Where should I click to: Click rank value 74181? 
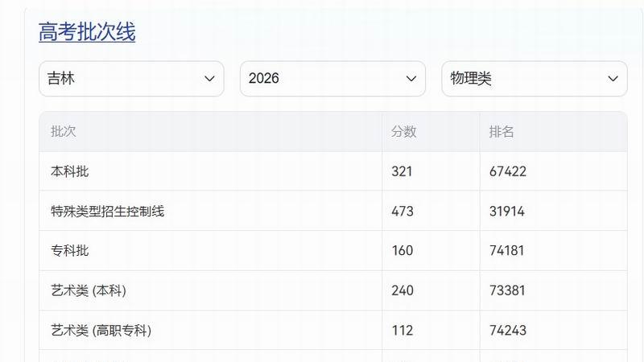coord(507,250)
